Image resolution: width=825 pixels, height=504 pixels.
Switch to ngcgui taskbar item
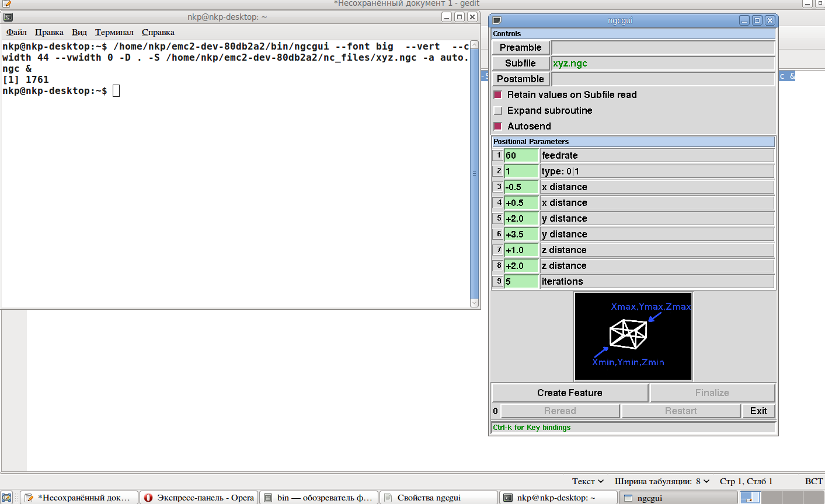[x=678, y=498]
